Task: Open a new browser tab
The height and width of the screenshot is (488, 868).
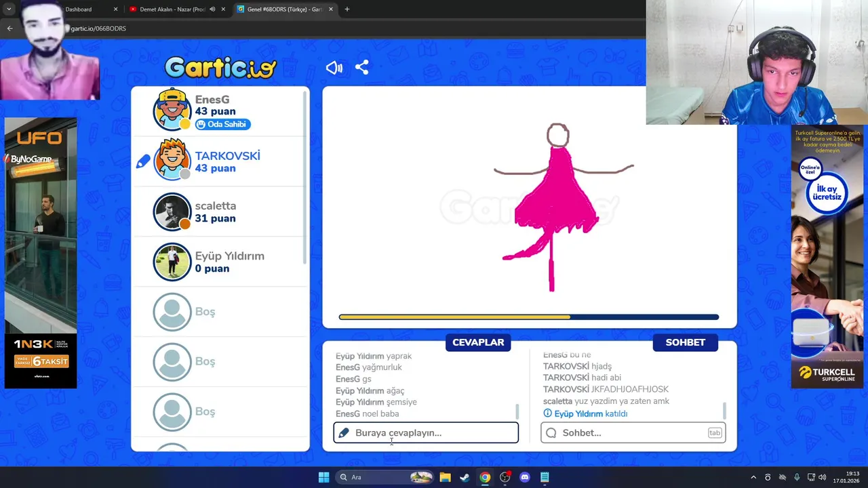Action: point(347,9)
